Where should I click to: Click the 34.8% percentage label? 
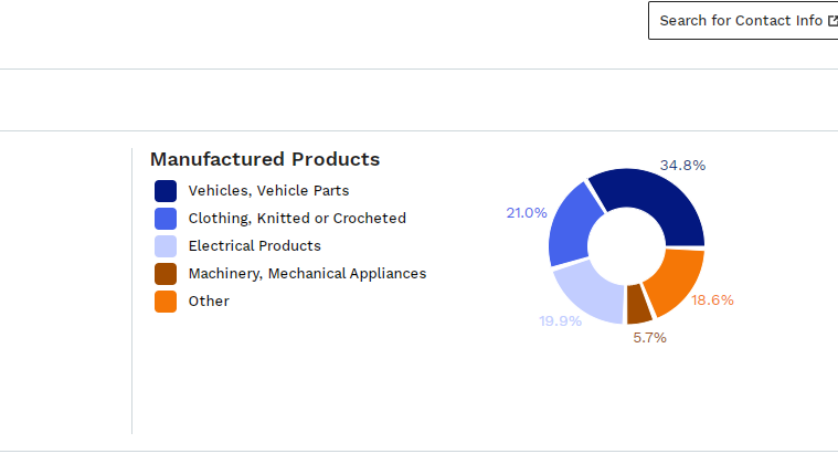tap(683, 165)
